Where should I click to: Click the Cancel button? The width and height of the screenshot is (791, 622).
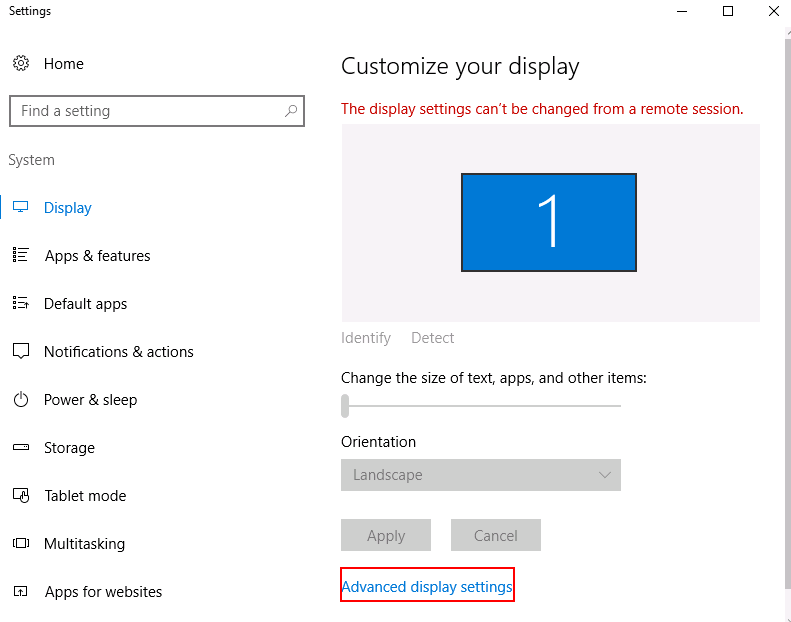coord(496,535)
